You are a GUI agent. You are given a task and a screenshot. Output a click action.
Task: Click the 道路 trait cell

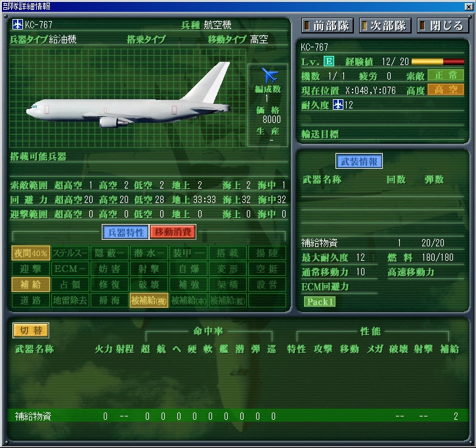(31, 300)
